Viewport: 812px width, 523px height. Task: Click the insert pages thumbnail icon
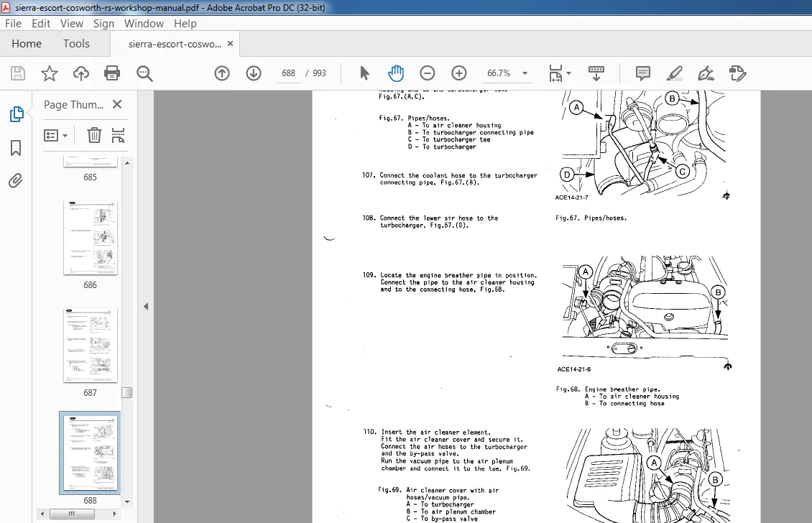click(x=118, y=135)
